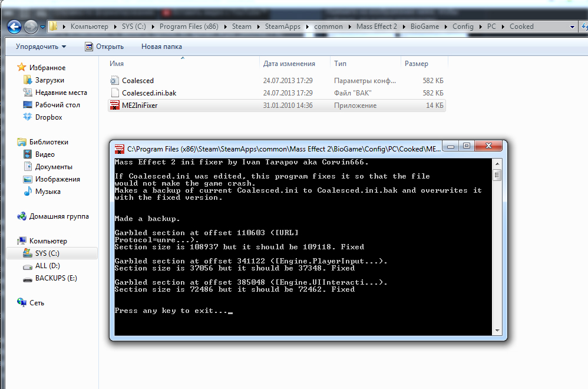This screenshot has width=588, height=389.
Task: Open Dropbox in favorites
Action: pos(49,117)
